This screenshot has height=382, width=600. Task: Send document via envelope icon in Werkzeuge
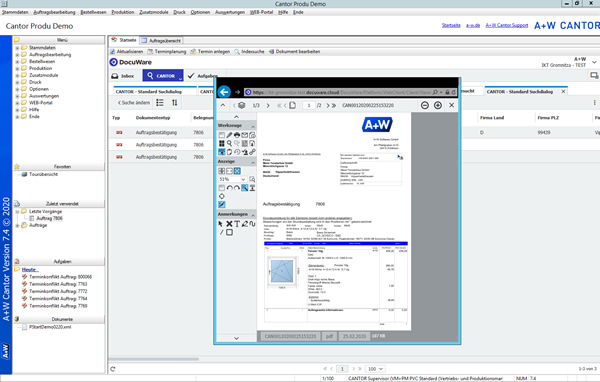[245, 135]
